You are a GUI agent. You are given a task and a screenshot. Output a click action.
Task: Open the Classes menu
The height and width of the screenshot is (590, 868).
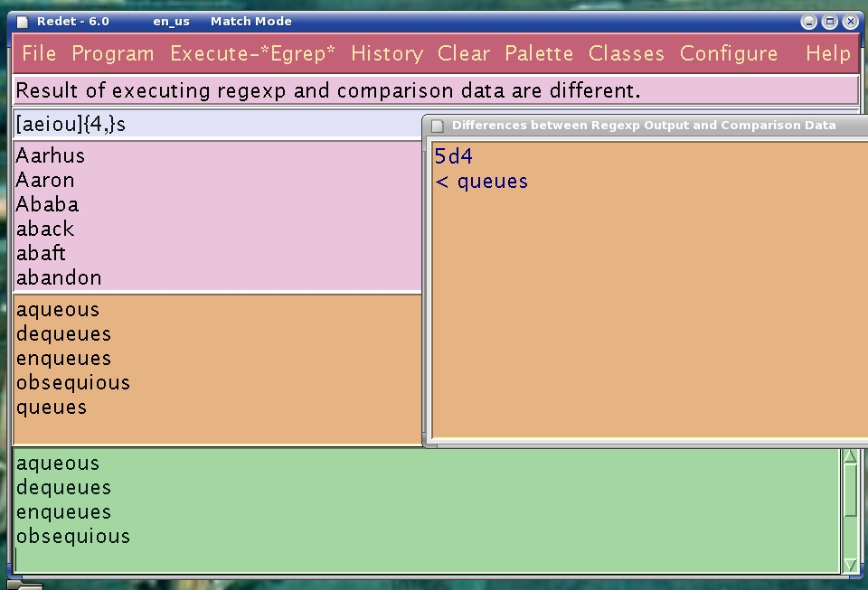click(x=626, y=54)
